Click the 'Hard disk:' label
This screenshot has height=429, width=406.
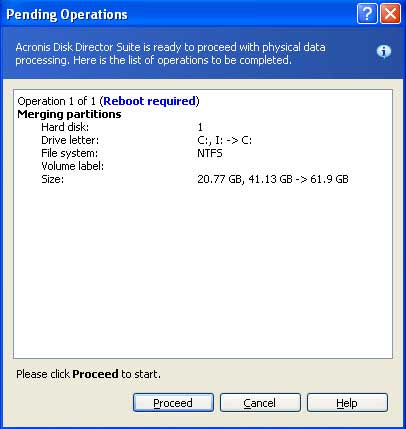coord(65,127)
